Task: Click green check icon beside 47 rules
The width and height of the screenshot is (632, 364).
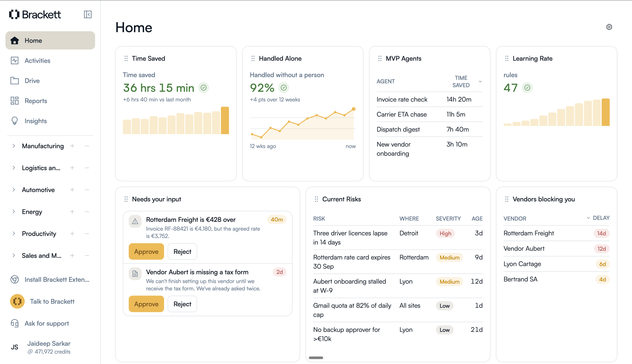Action: click(527, 88)
